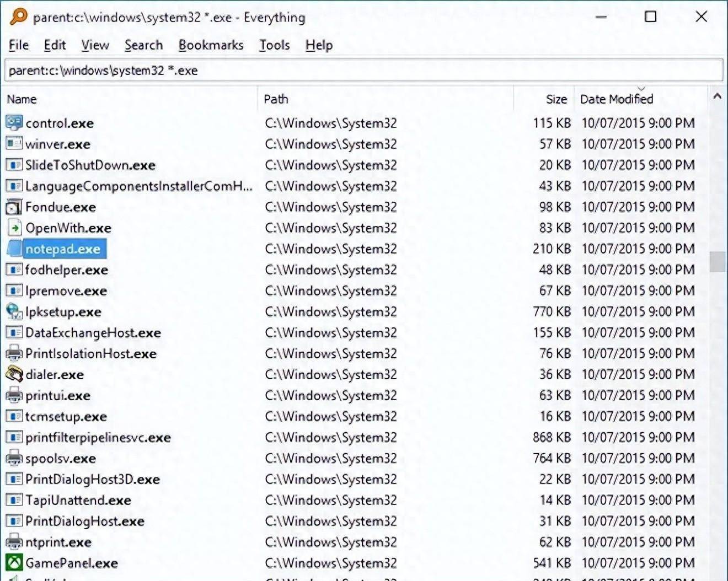This screenshot has width=728, height=581.
Task: Sort results by Size column header
Action: click(544, 99)
